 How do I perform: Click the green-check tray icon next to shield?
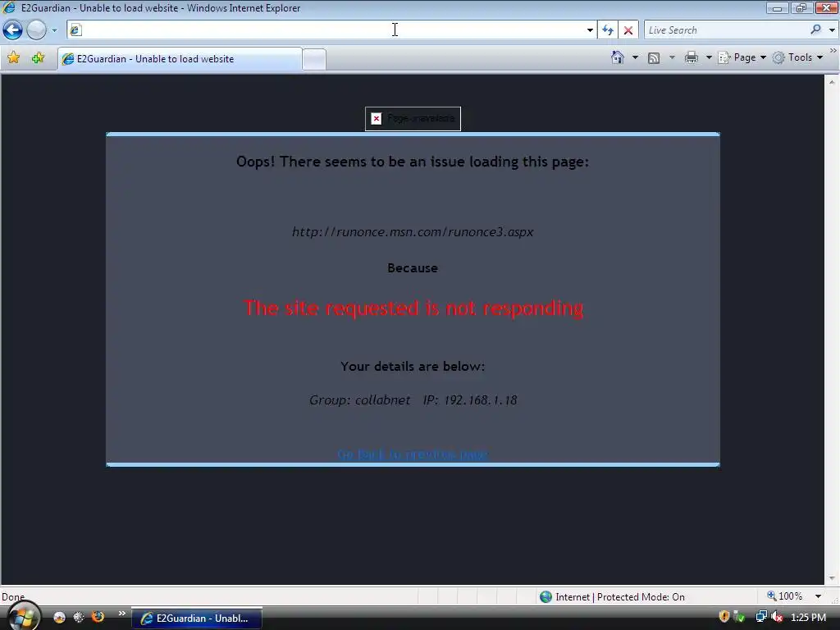pyautogui.click(x=739, y=617)
